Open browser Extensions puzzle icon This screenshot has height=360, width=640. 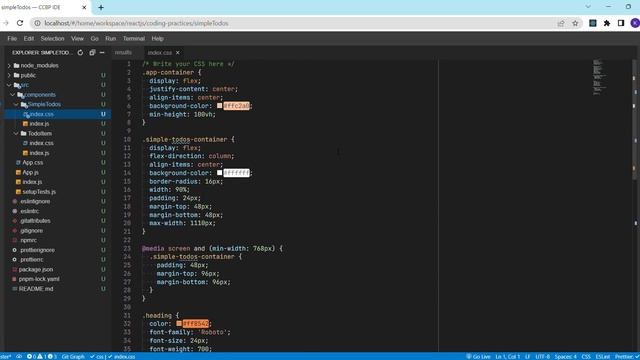[607, 23]
